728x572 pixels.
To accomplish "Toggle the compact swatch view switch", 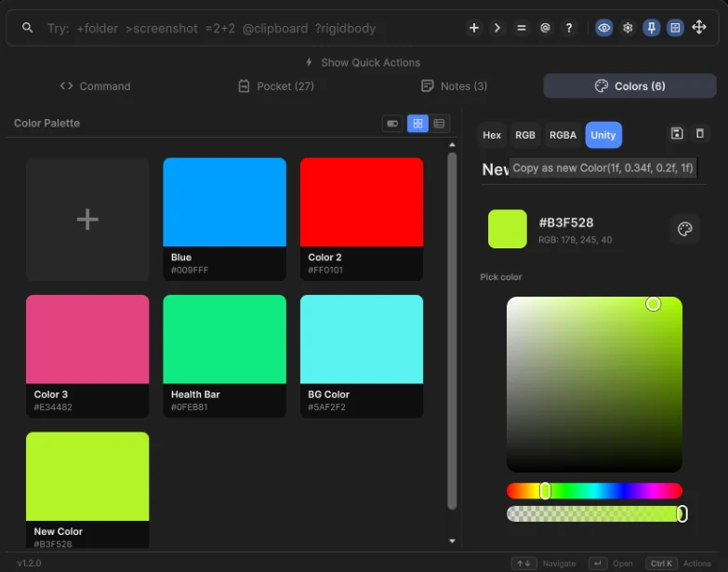I will (x=392, y=124).
